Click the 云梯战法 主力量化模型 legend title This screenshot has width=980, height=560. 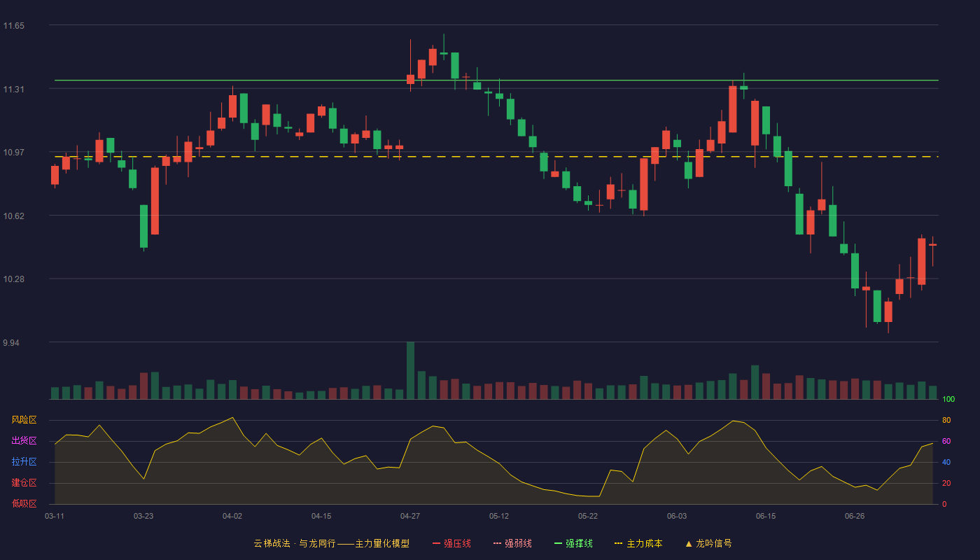coord(332,543)
